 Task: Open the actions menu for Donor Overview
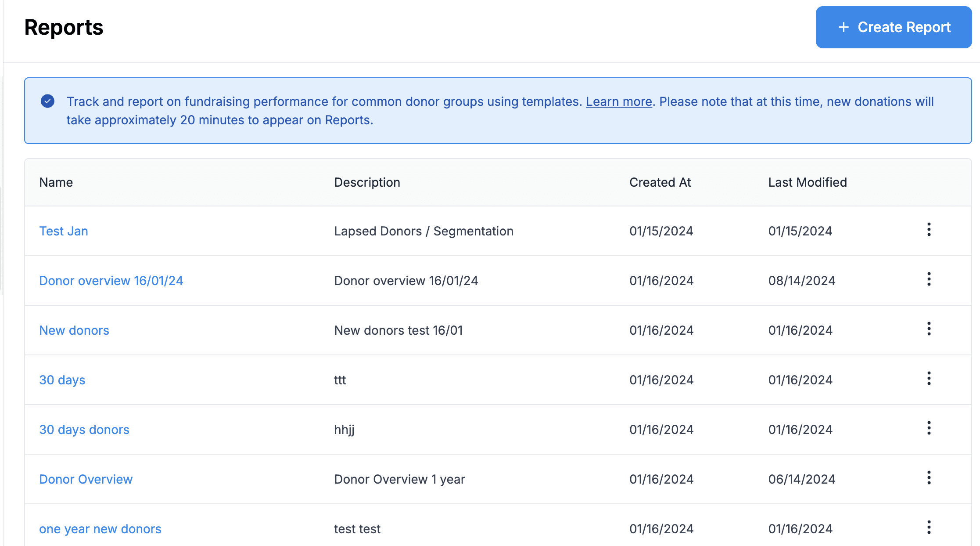coord(929,479)
